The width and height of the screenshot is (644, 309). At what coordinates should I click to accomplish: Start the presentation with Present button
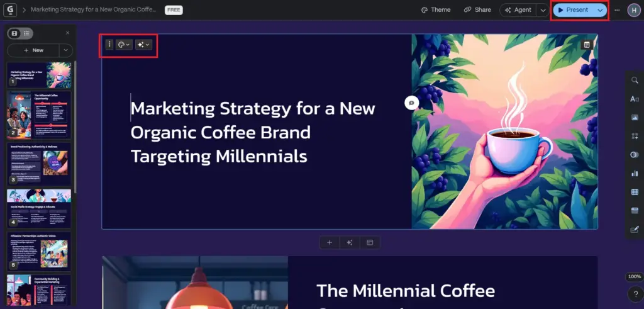point(572,10)
